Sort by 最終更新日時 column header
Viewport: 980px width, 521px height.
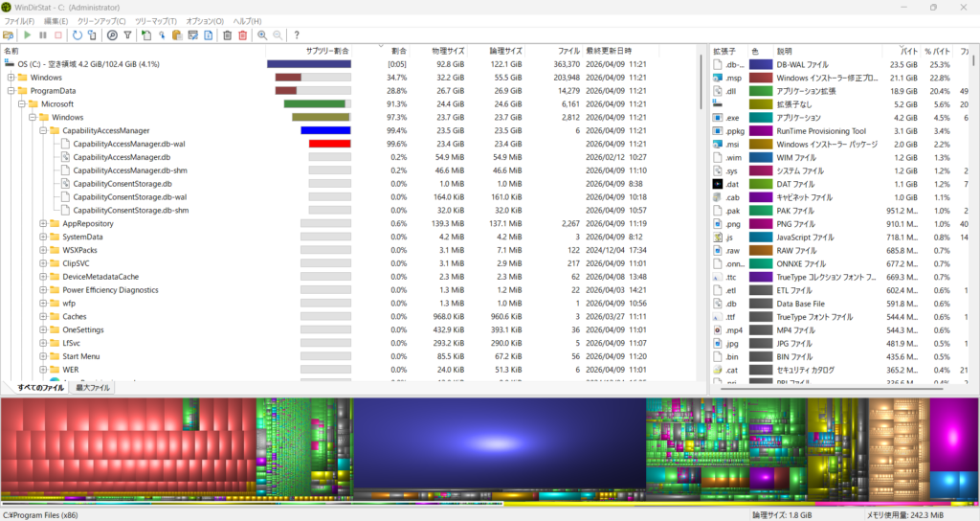coord(609,50)
